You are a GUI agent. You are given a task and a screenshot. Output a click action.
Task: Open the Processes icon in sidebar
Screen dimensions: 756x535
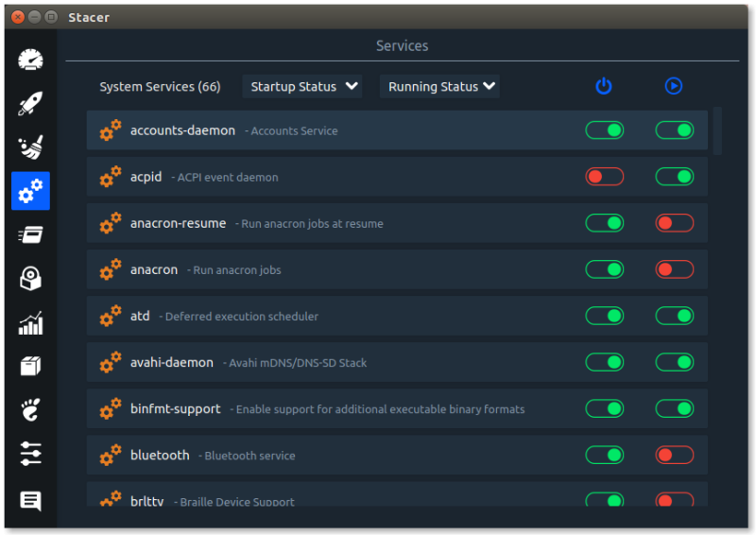tap(30, 234)
